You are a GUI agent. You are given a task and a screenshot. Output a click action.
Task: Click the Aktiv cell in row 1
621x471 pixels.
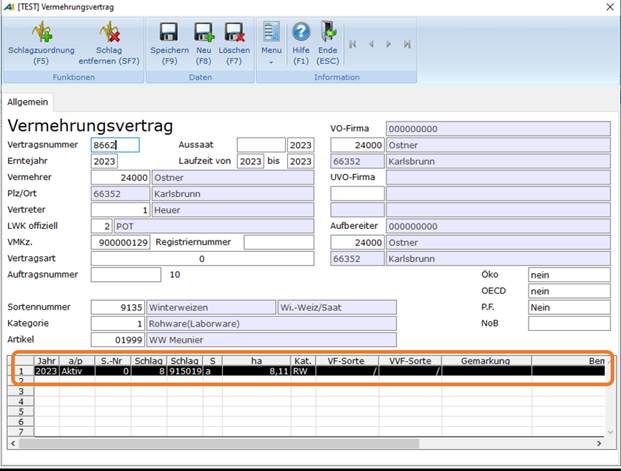point(77,371)
